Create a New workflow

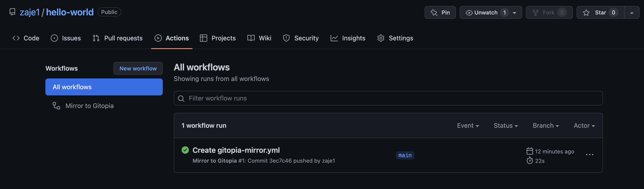(138, 68)
